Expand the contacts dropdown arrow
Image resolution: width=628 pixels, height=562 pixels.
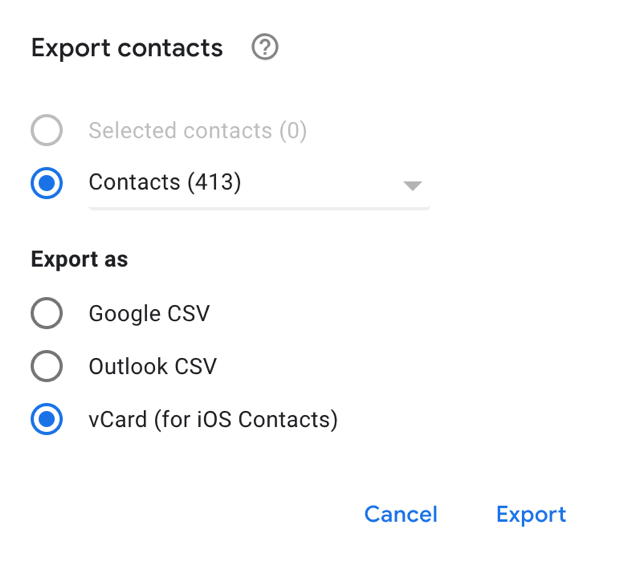[411, 186]
